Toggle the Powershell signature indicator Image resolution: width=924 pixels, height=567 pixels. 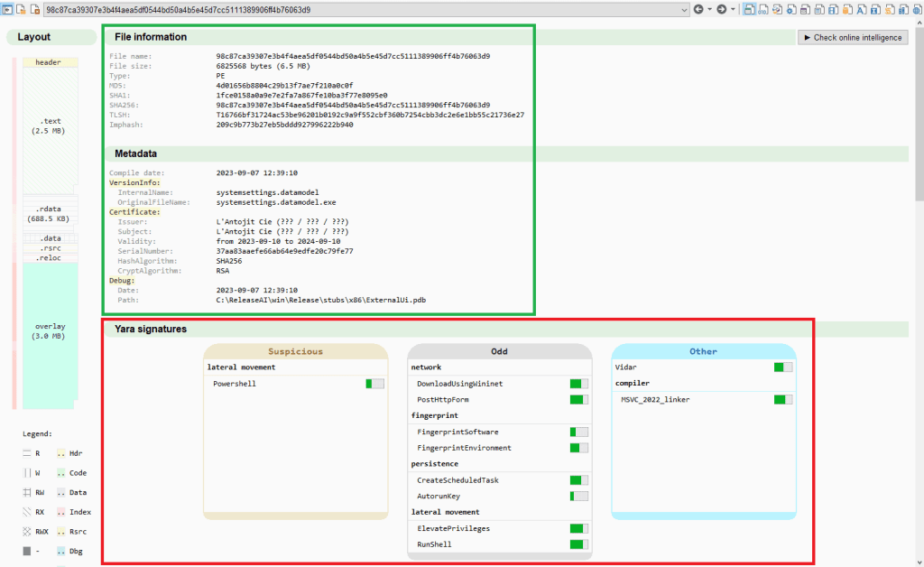point(374,384)
